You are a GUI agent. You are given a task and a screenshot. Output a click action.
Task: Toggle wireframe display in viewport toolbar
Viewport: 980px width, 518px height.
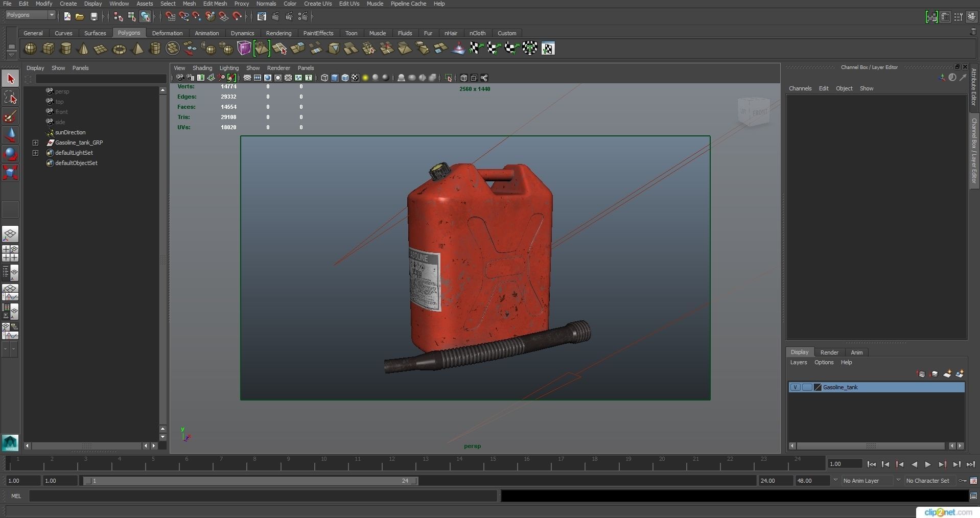(x=324, y=78)
